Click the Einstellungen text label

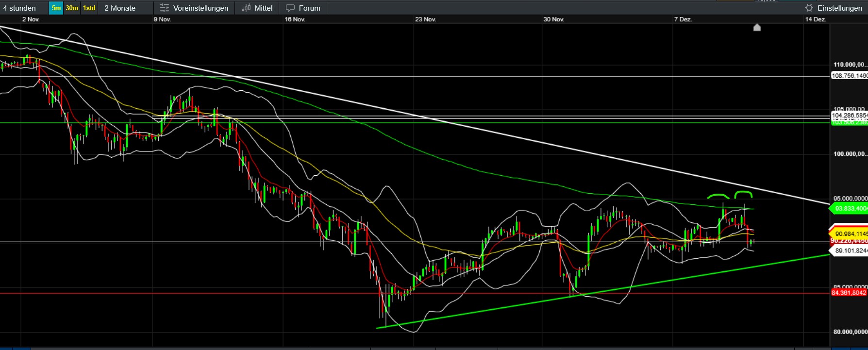[x=839, y=8]
